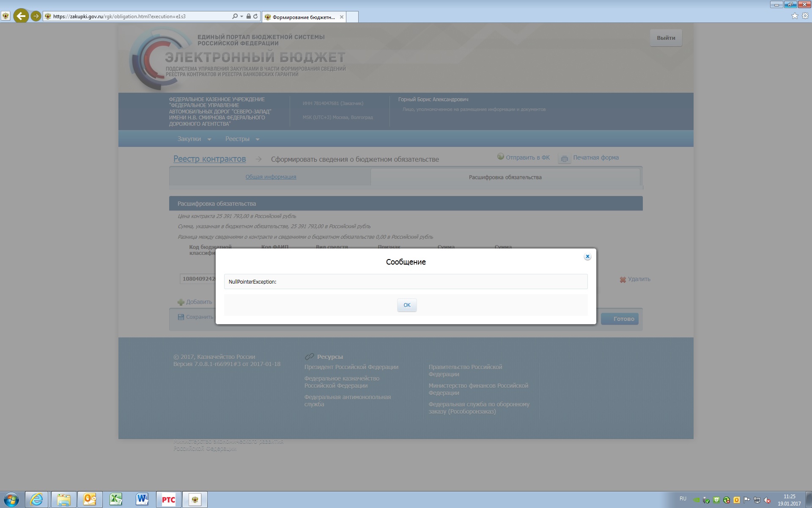The width and height of the screenshot is (812, 508).
Task: Select the Расшифровка обязательства tab
Action: [505, 177]
